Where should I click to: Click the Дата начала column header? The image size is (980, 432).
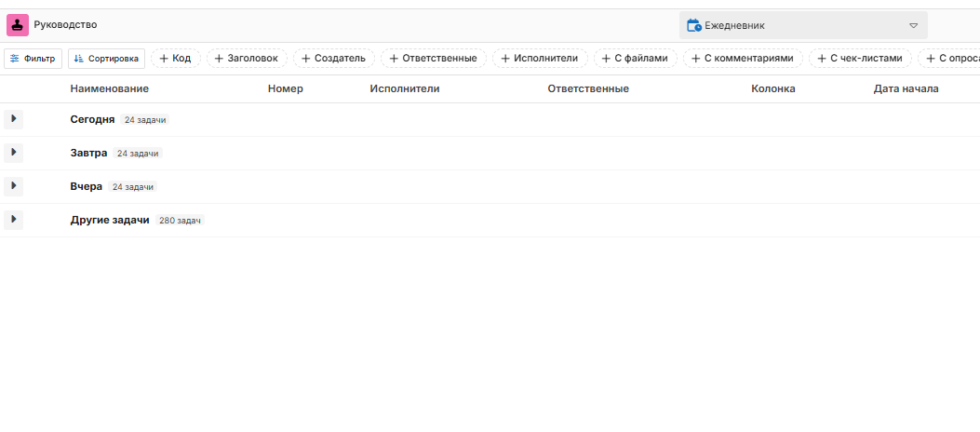point(906,88)
